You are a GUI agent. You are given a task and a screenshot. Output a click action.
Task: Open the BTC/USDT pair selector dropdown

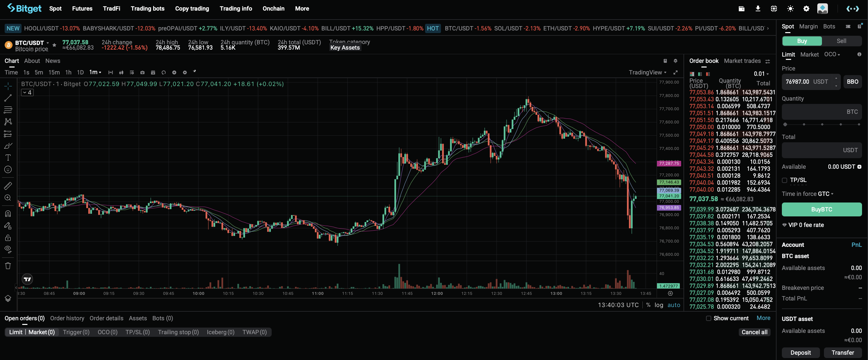[x=32, y=43]
